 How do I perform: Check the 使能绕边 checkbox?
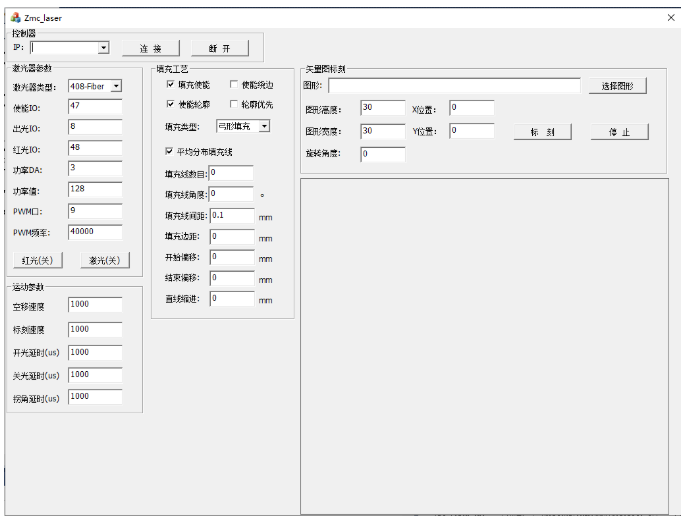point(234,84)
